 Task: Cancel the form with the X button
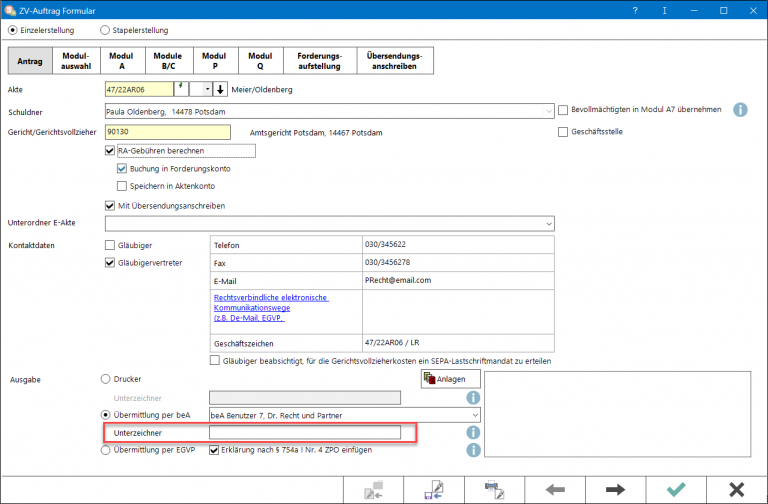pos(737,489)
